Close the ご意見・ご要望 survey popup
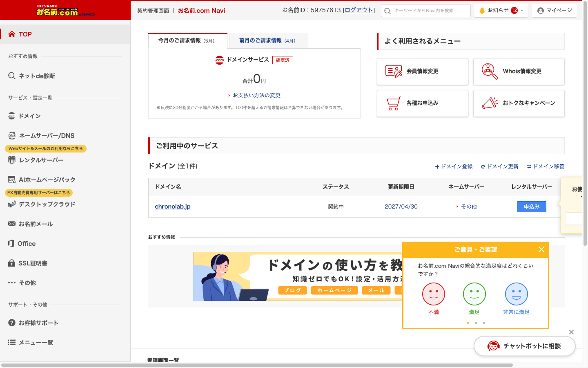Screen dimensions: 588x368 coord(541,249)
